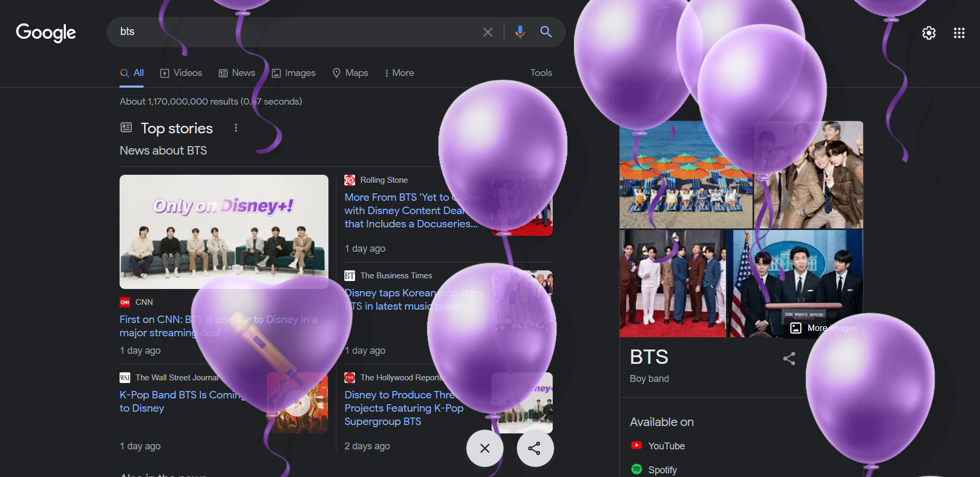The height and width of the screenshot is (477, 980).
Task: Switch to Images tab
Action: (294, 73)
